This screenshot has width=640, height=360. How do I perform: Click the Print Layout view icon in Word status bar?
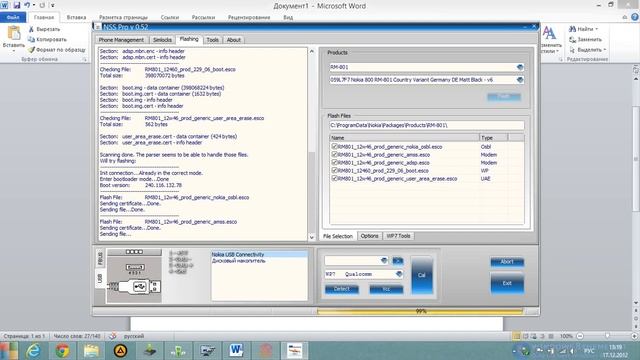516,336
